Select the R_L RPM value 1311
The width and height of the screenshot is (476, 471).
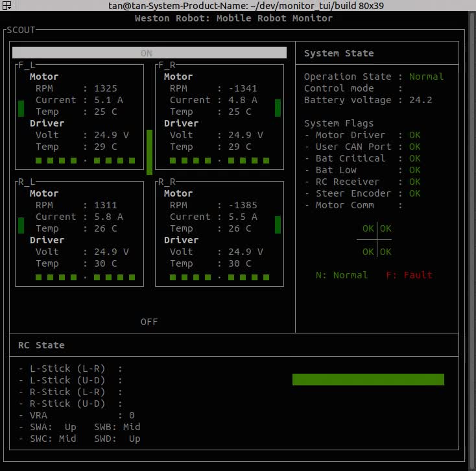(x=105, y=205)
